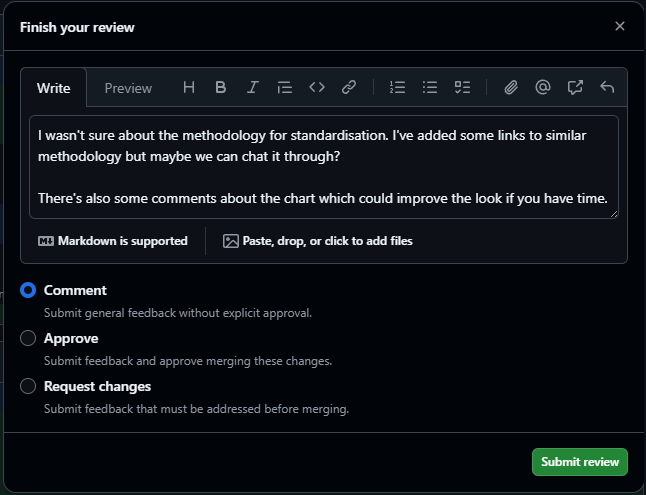Image resolution: width=646 pixels, height=495 pixels.
Task: Open the Markdown is supported link
Action: coord(113,241)
